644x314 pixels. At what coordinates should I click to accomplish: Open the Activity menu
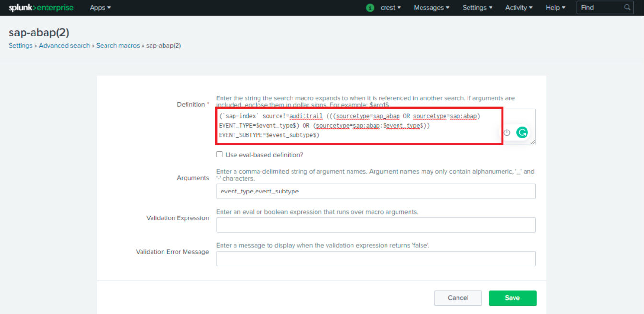(x=519, y=8)
